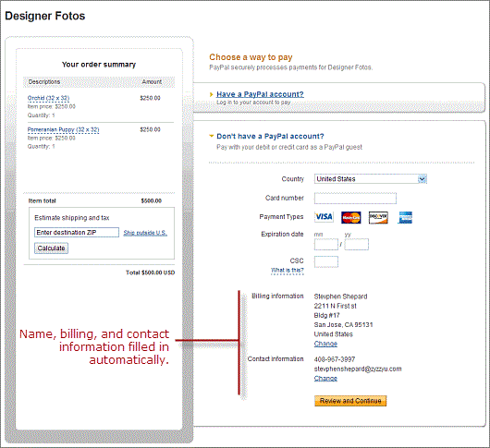Open the What is this CSC help

[288, 271]
